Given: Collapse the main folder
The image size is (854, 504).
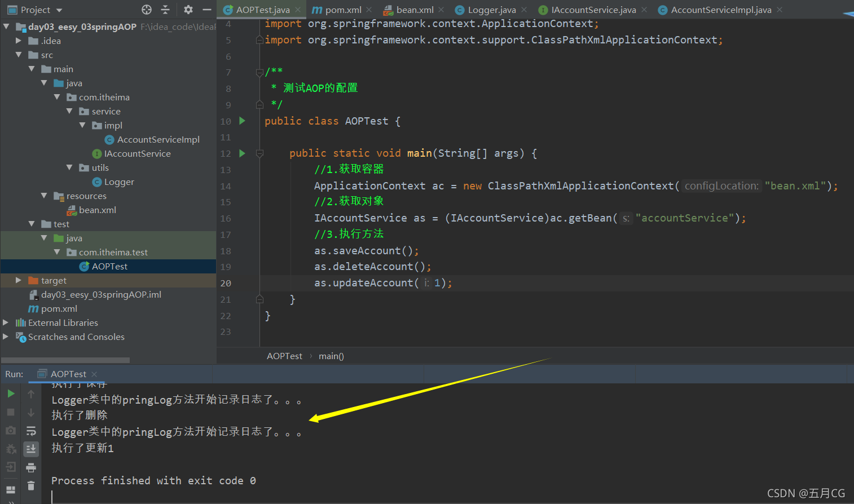Looking at the screenshot, I should pyautogui.click(x=32, y=69).
